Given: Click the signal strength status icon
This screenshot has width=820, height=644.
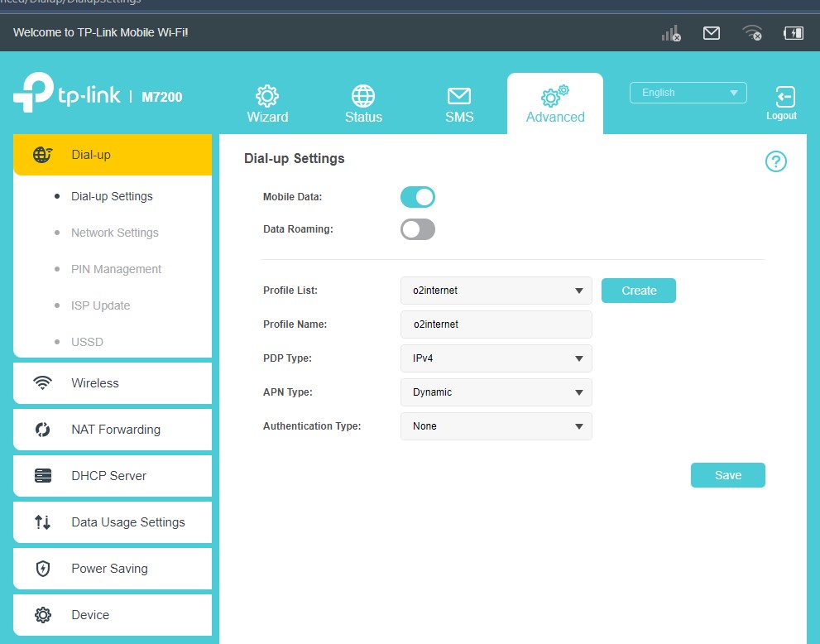Looking at the screenshot, I should 671,33.
